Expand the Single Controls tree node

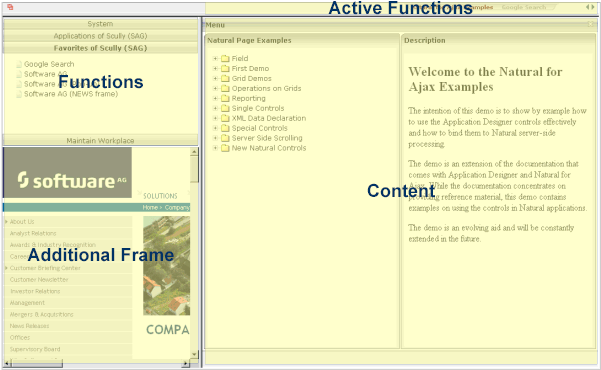tap(215, 108)
